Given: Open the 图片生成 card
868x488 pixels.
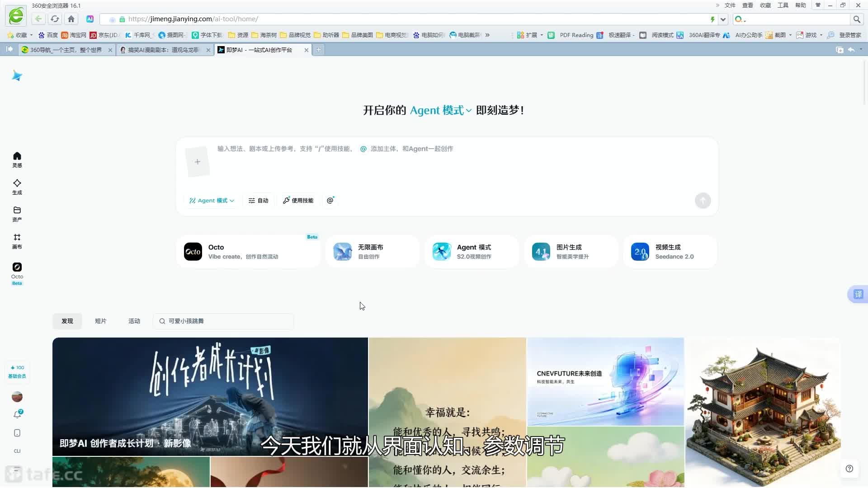Looking at the screenshot, I should 571,252.
